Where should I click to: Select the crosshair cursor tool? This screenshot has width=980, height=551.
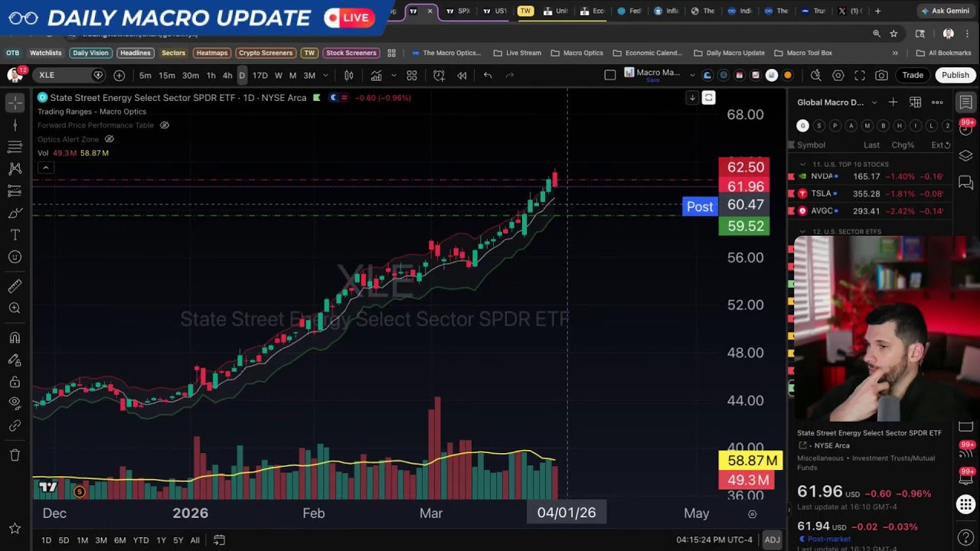tap(15, 103)
